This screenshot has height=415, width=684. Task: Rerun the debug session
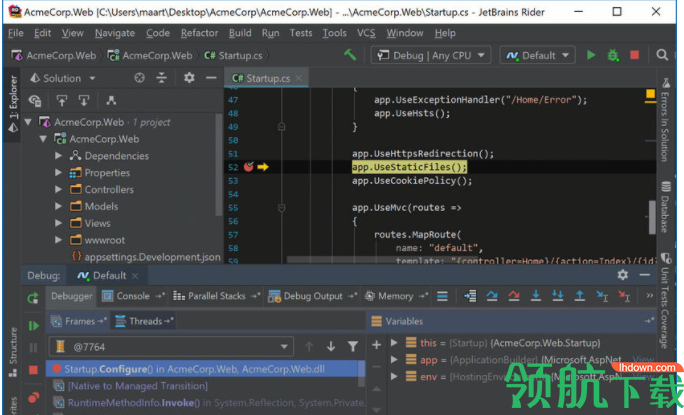coord(33,298)
